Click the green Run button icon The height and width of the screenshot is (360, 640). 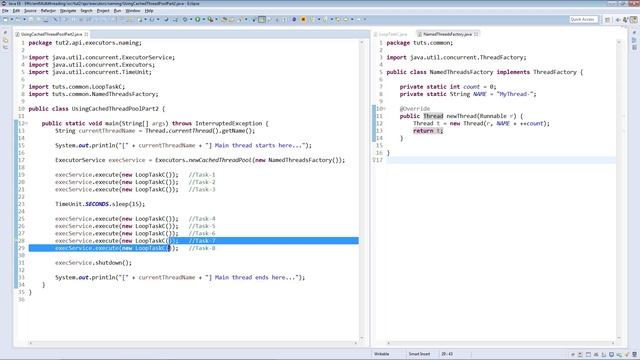coord(198,20)
